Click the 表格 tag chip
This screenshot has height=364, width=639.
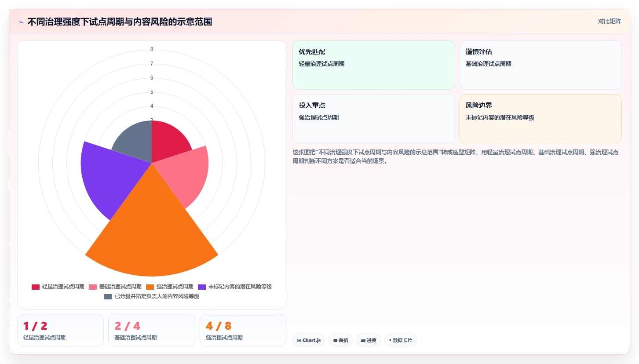pyautogui.click(x=340, y=340)
